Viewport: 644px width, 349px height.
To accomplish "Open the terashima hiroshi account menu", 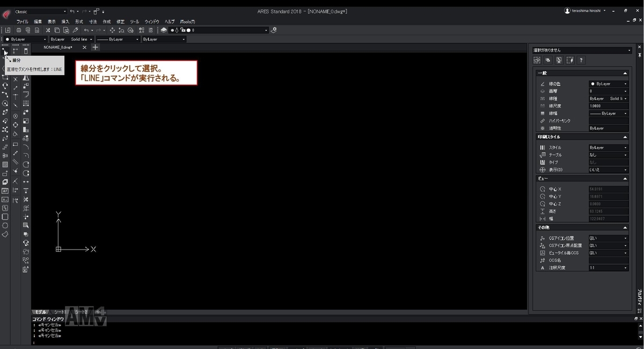I will [586, 11].
